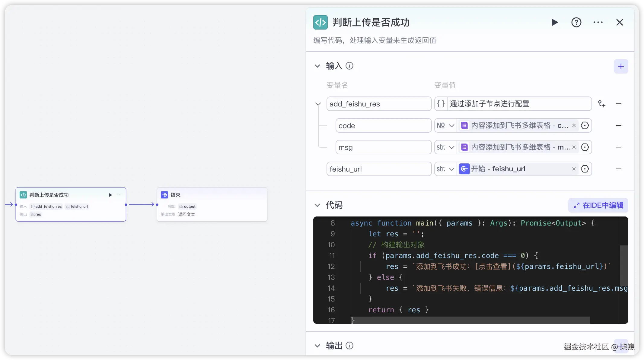The width and height of the screenshot is (644, 360).
Task: Change feishu_url type via str dropdown
Action: [x=445, y=169]
